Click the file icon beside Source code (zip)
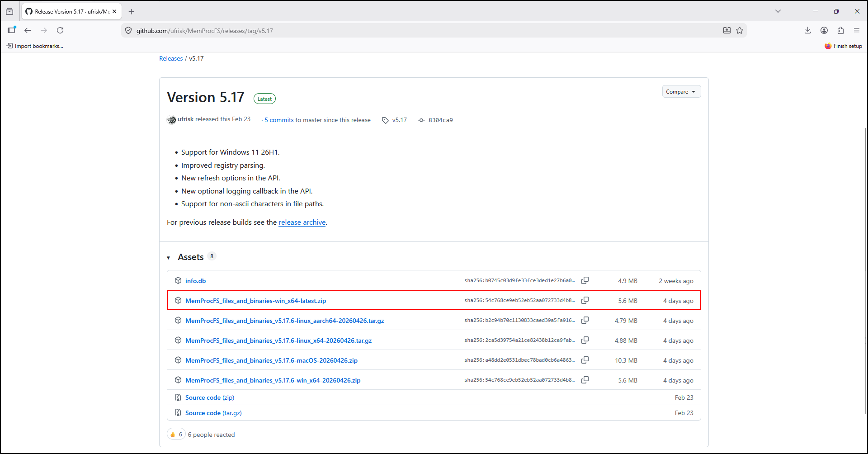 click(x=178, y=397)
